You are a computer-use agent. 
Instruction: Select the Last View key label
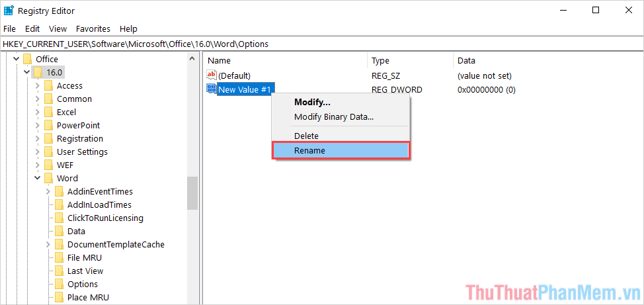[x=85, y=271]
